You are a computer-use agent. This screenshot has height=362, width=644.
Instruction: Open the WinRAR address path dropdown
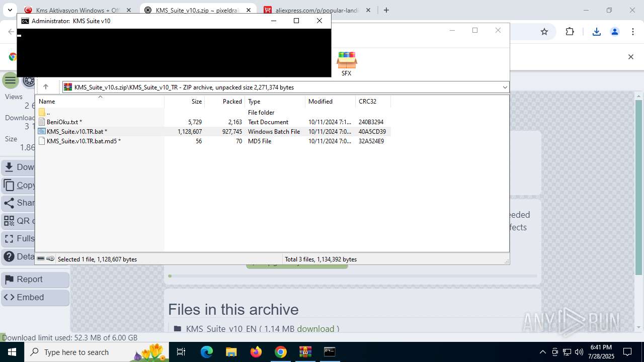coord(505,87)
